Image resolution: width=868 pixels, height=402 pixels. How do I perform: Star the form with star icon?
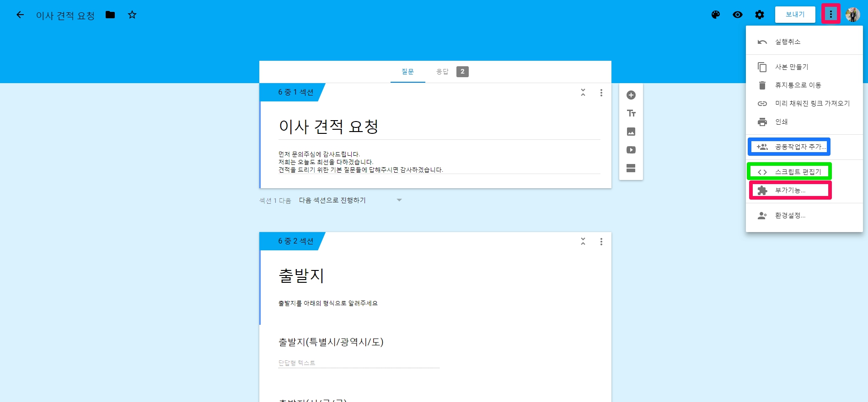pos(132,15)
